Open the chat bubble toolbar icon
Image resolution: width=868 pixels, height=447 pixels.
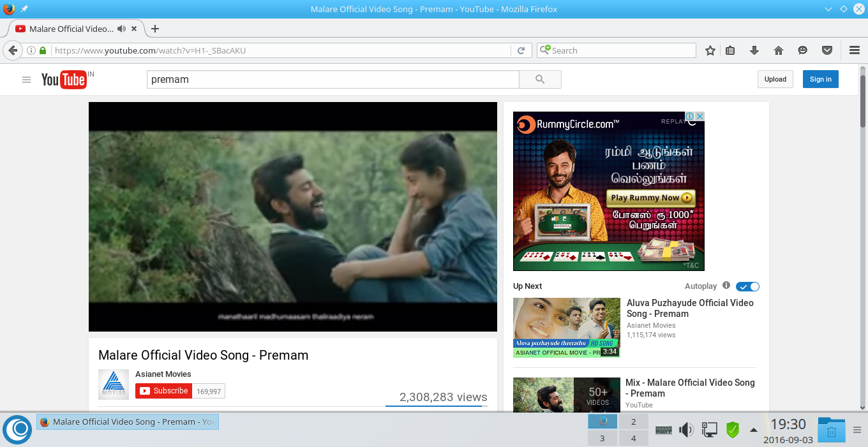802,50
